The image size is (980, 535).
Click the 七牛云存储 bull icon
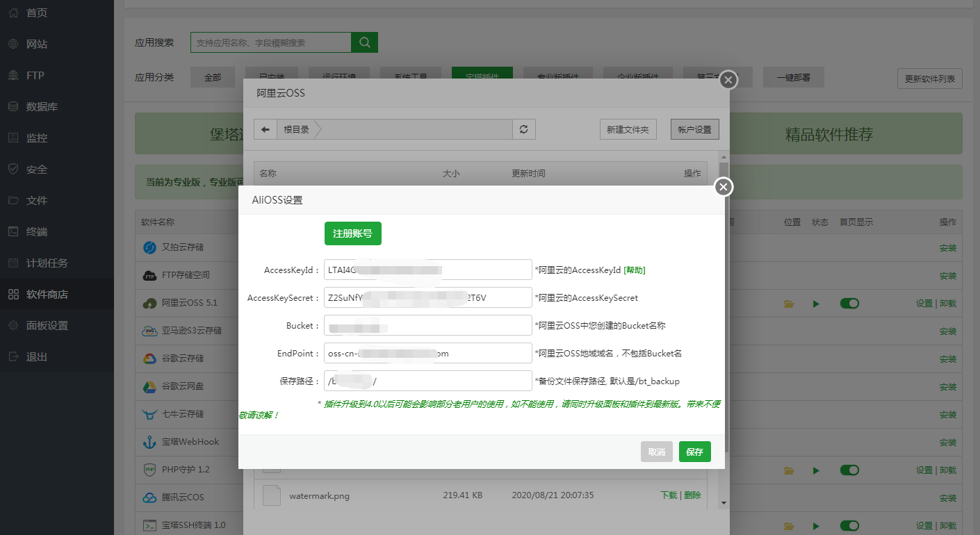[149, 414]
